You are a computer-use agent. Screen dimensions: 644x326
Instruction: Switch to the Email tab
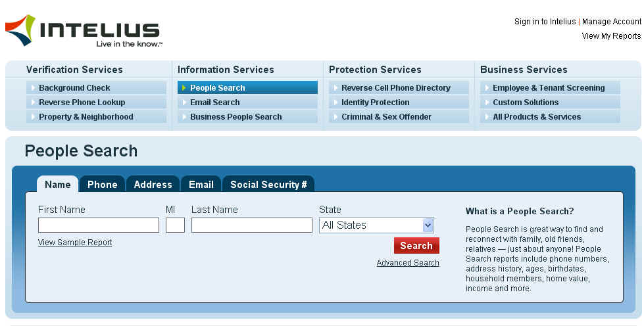[x=201, y=184]
